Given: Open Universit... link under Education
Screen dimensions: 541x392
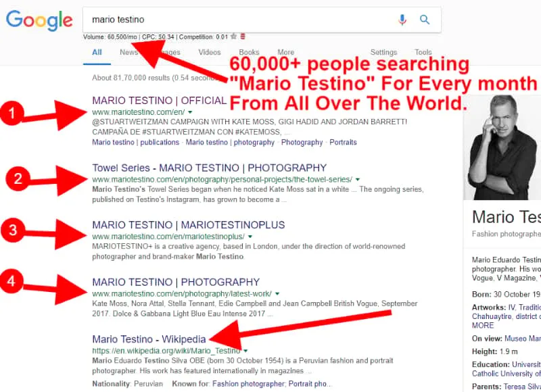Looking at the screenshot, I should pos(526,364).
